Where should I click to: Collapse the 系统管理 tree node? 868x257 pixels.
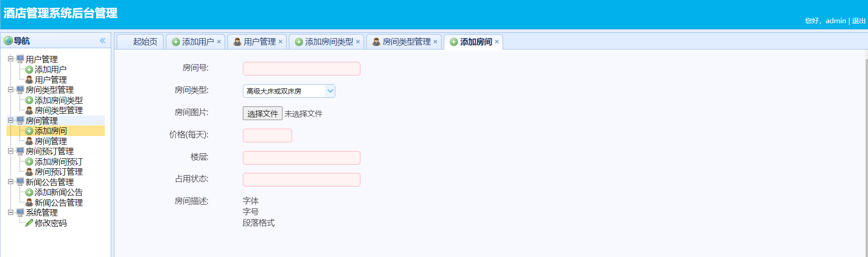tap(10, 212)
